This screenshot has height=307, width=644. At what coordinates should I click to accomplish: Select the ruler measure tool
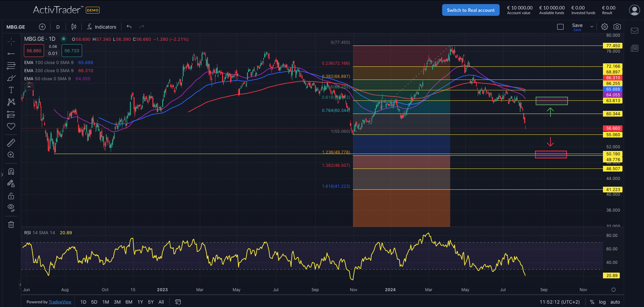(x=11, y=143)
